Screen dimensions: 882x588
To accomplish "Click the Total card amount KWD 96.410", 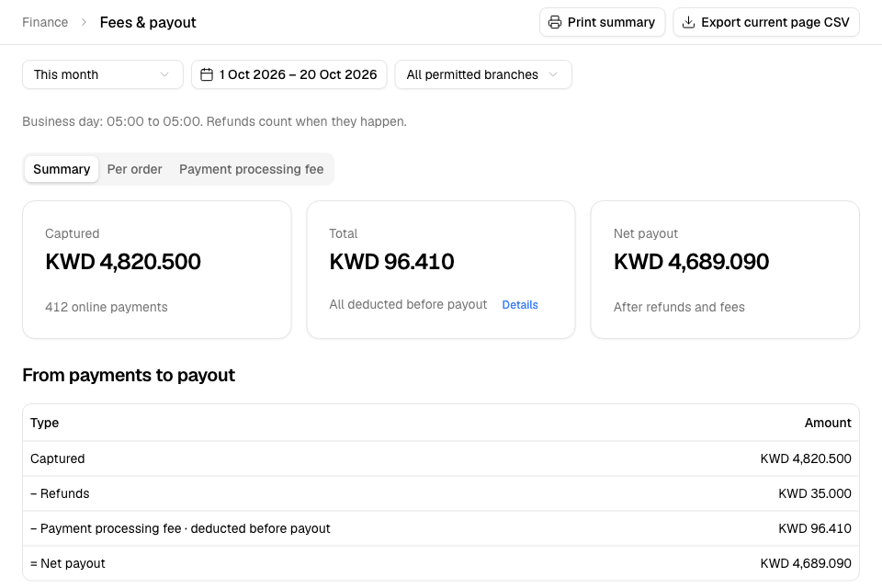I will [391, 262].
